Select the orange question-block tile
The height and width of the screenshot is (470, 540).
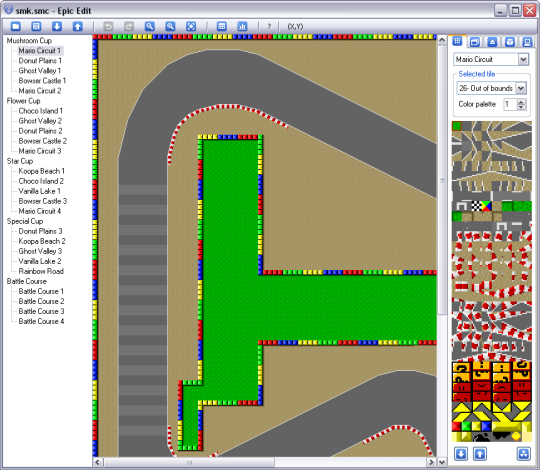coord(461,368)
